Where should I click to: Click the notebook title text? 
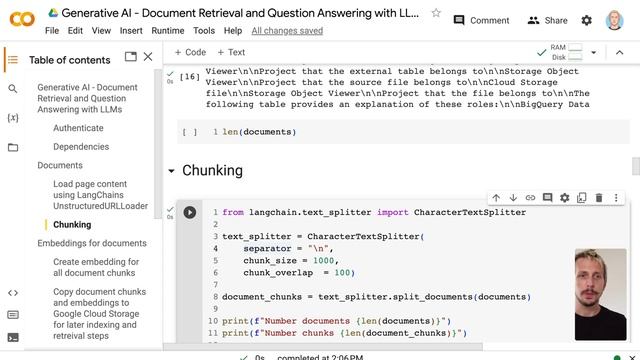coord(240,13)
